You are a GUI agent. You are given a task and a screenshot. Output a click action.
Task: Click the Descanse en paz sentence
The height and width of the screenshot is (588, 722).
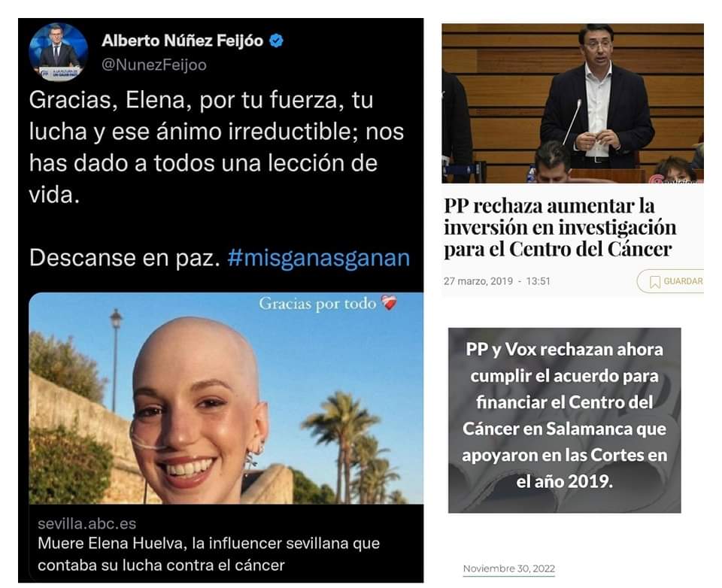pos(125,258)
